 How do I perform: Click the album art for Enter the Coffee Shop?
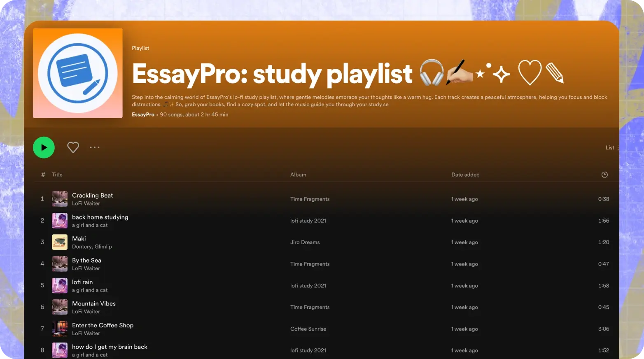59,329
